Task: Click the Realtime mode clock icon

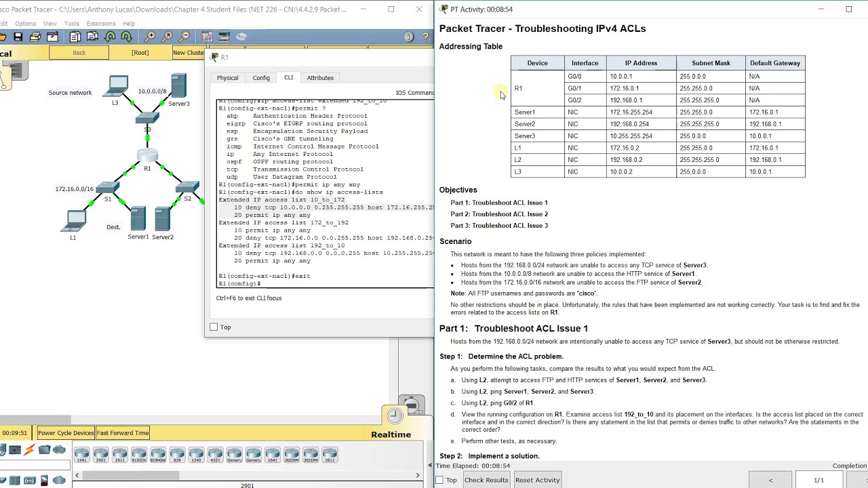Action: tap(395, 415)
